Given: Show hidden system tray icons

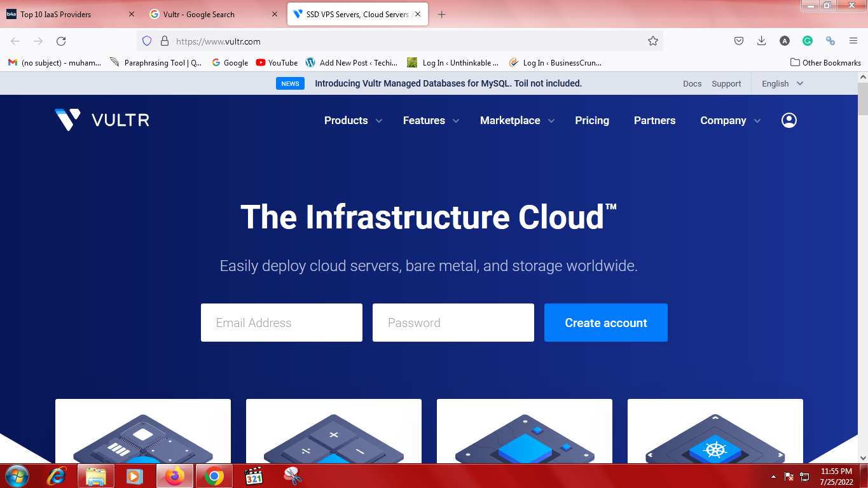Looking at the screenshot, I should pyautogui.click(x=773, y=477).
